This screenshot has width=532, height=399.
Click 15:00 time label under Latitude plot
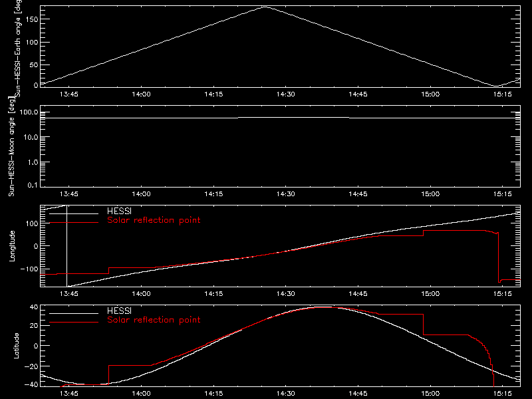coord(430,394)
